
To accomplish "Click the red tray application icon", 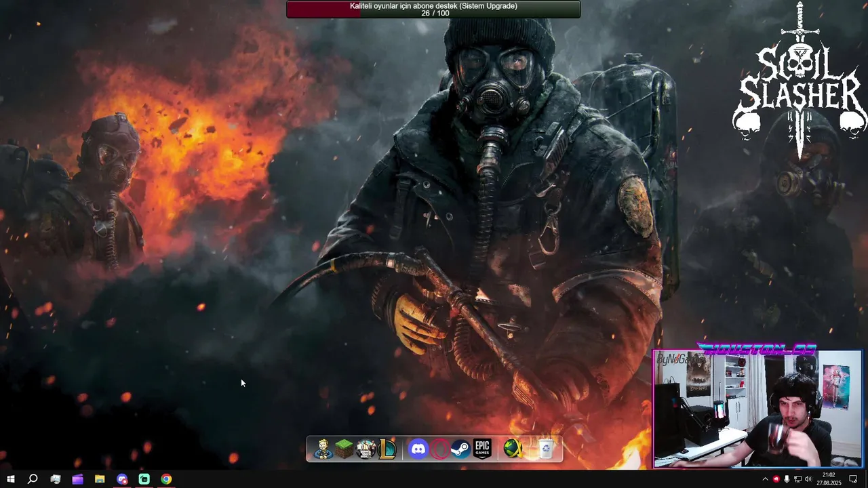I will 776,479.
